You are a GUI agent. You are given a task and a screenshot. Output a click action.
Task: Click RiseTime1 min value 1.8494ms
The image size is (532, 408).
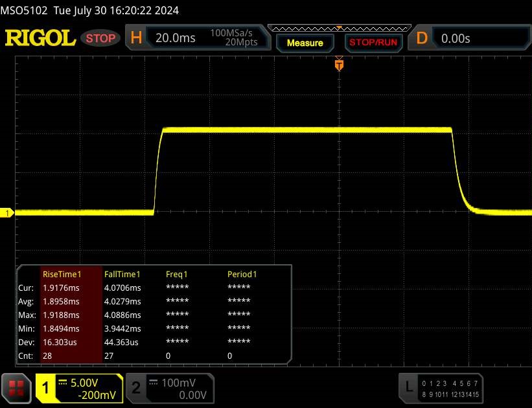[x=61, y=328]
